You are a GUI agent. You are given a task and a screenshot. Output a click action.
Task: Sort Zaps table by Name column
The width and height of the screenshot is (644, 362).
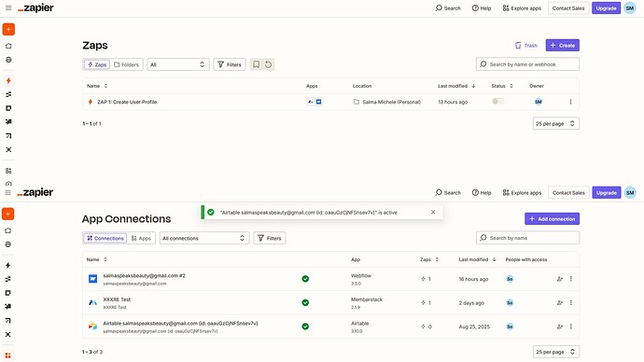coord(97,86)
